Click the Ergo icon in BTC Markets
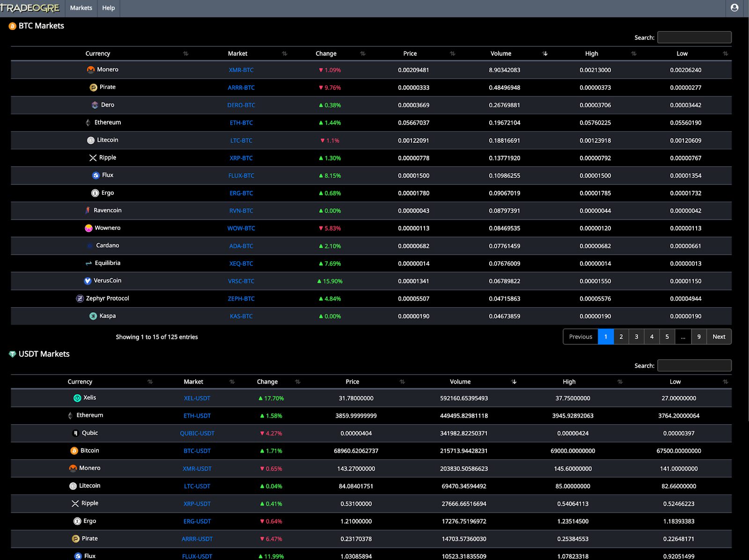Screen dimensions: 749x560 click(x=95, y=193)
